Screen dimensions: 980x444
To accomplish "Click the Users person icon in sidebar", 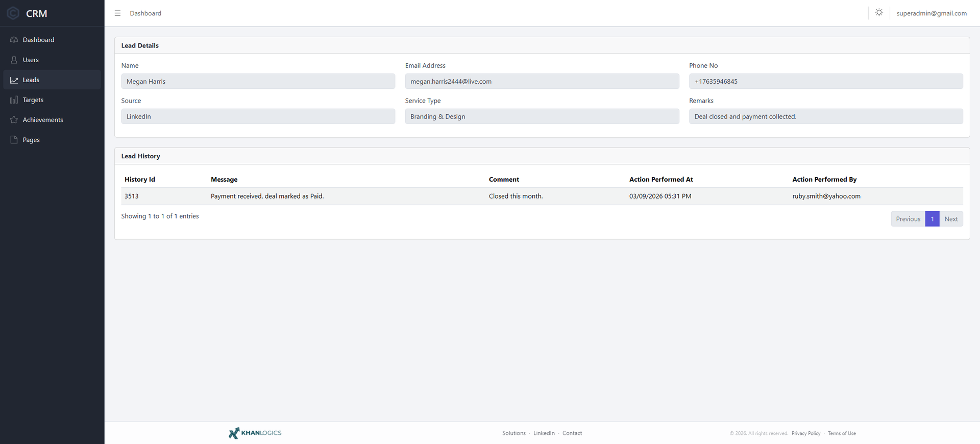I will tap(14, 60).
